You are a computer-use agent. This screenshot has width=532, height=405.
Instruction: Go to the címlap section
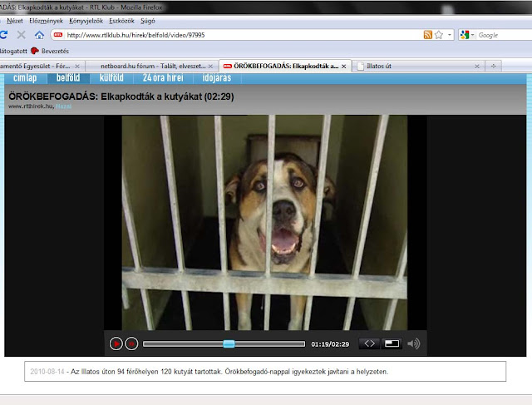point(25,78)
